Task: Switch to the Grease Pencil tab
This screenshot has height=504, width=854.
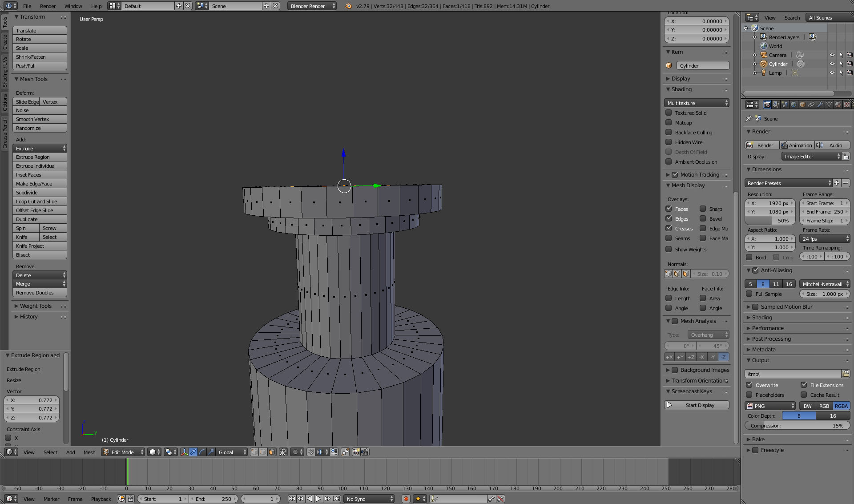Action: pyautogui.click(x=5, y=133)
